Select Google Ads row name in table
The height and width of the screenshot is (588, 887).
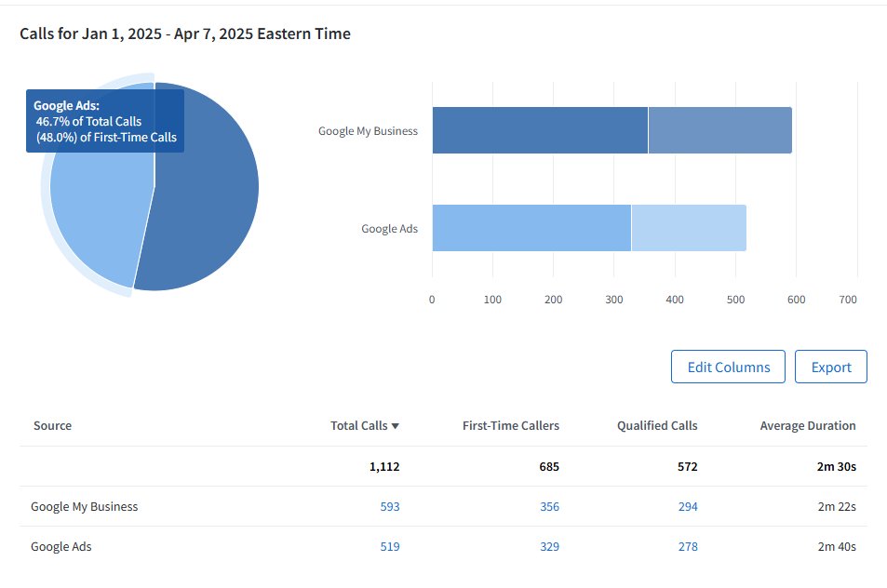pos(61,547)
